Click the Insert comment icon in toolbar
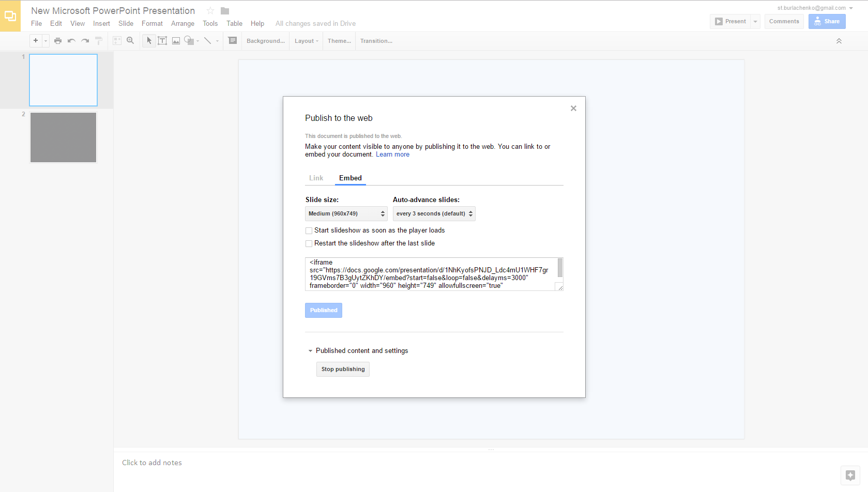The image size is (868, 492). 233,41
